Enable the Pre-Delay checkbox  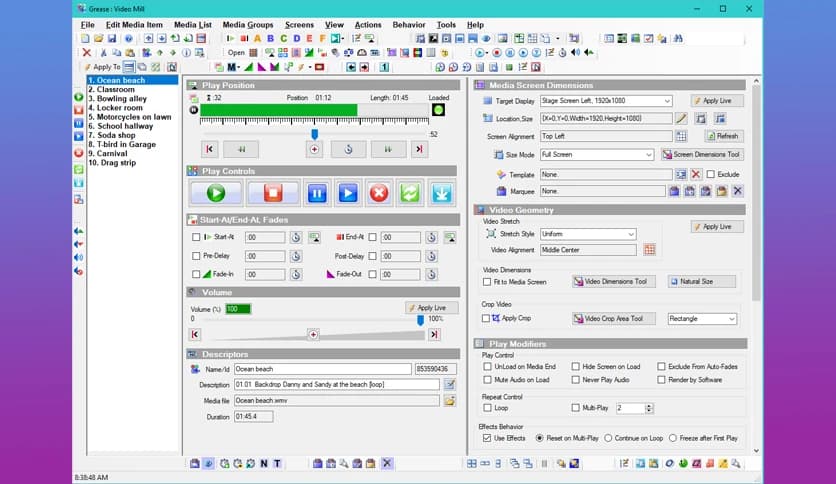(196, 256)
